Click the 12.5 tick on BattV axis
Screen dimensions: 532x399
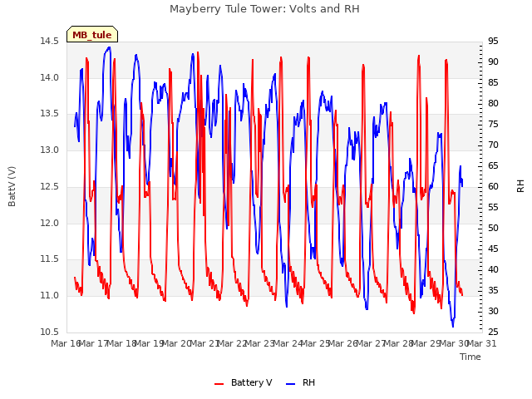49,186
